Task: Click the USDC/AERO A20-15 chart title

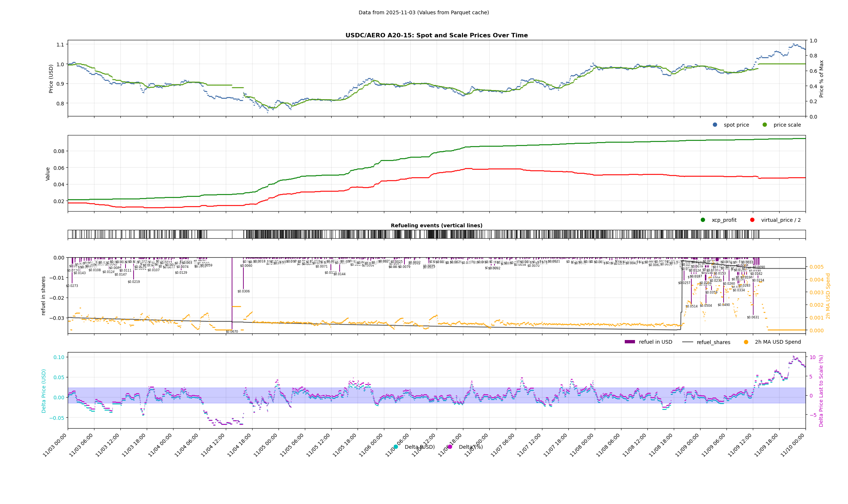Action: pos(436,36)
